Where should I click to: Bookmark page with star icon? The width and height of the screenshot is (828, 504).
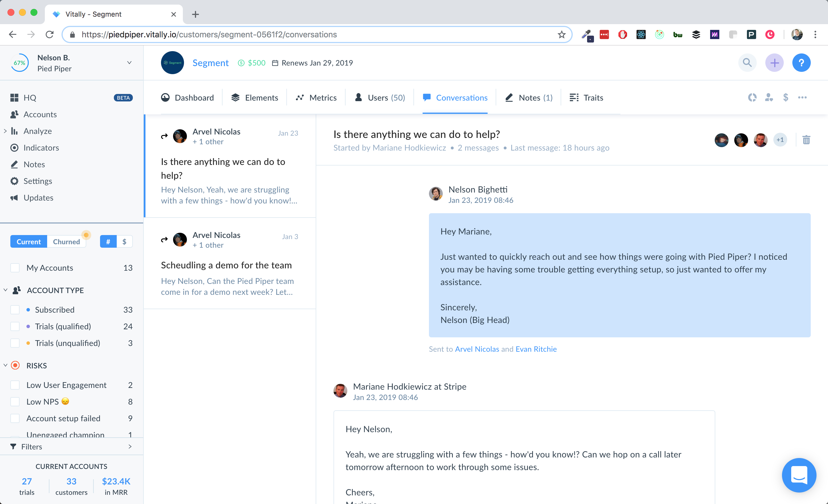[561, 34]
